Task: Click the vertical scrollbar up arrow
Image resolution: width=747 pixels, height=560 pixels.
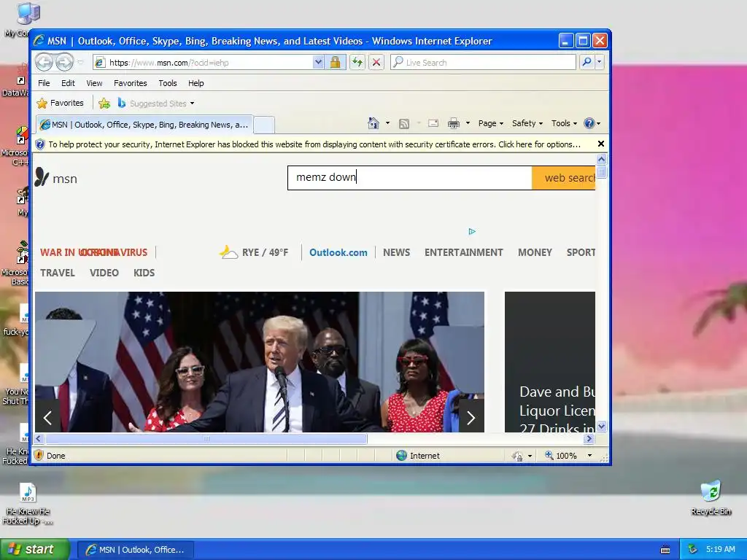Action: tap(601, 159)
